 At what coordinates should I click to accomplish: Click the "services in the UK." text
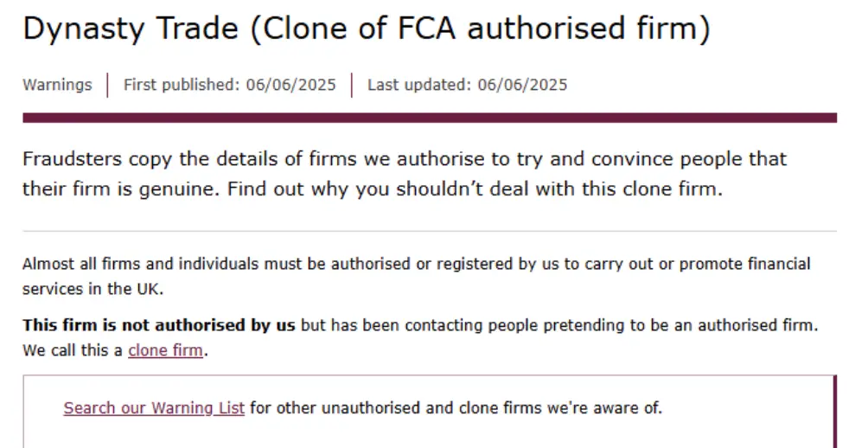(93, 286)
